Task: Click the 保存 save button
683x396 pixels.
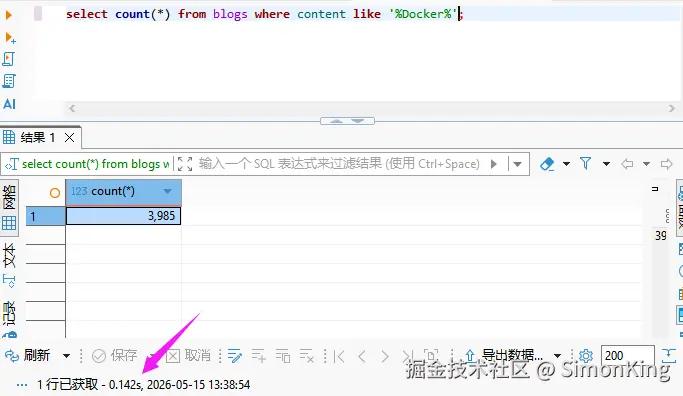Action: pyautogui.click(x=115, y=355)
